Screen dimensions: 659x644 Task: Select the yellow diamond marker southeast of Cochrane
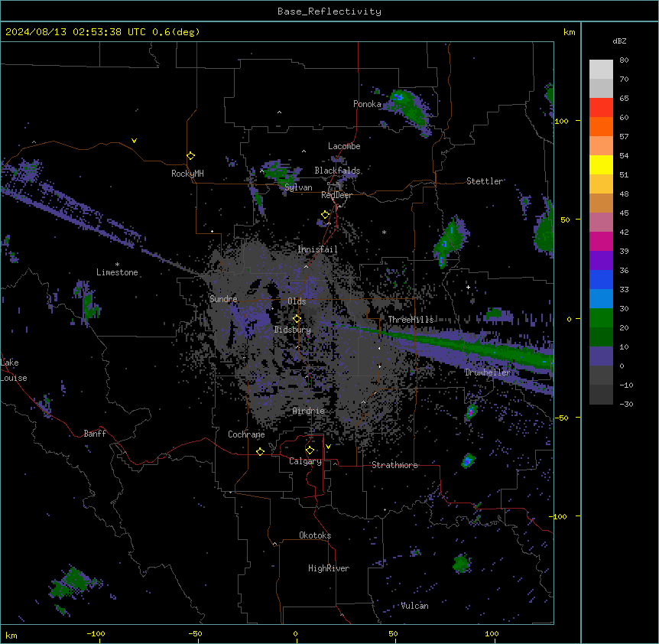[x=260, y=451]
